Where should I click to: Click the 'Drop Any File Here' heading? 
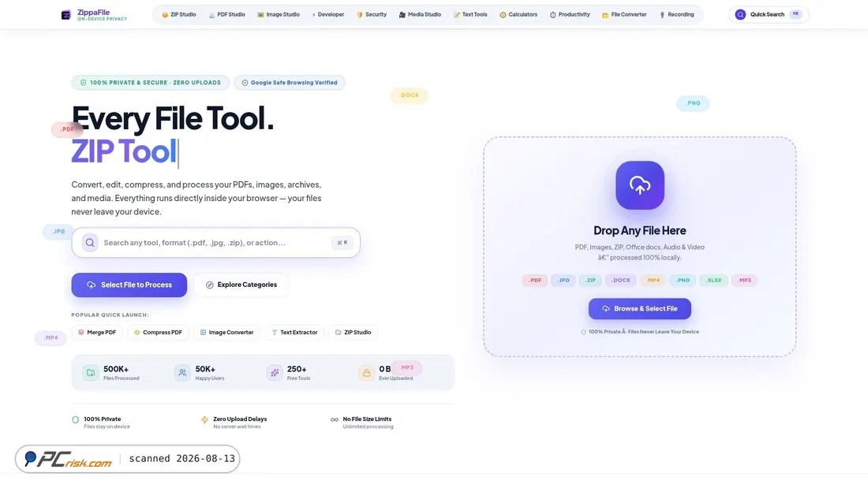(x=639, y=231)
